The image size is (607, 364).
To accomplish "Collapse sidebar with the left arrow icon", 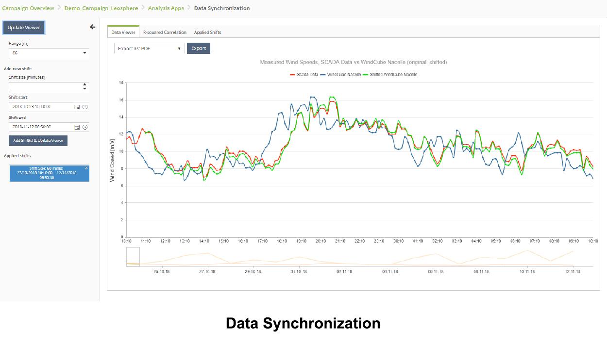I will [x=93, y=27].
